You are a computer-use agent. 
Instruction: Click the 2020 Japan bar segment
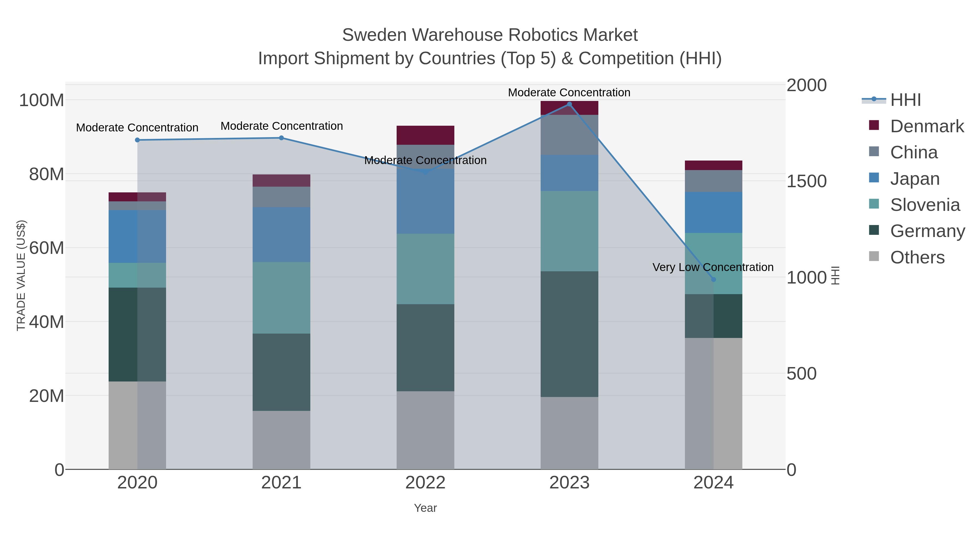pos(137,236)
